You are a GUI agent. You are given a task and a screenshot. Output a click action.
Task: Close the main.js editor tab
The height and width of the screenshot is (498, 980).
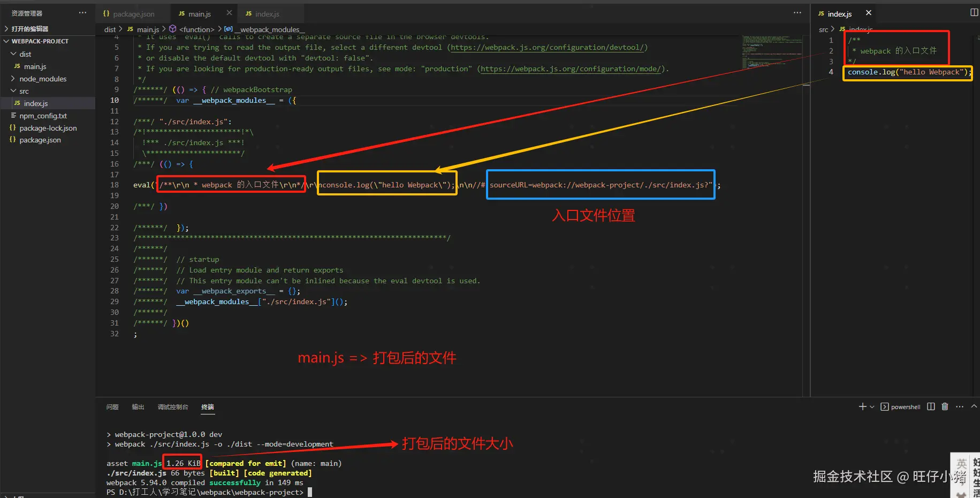pos(229,13)
